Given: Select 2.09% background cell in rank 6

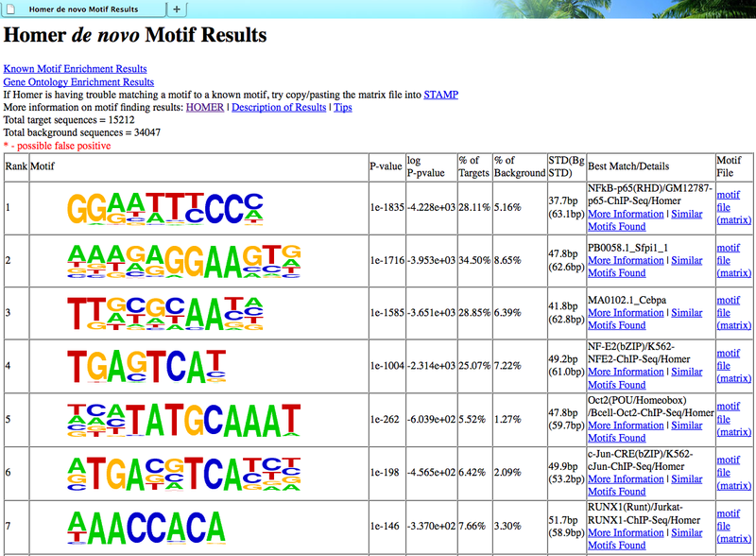Looking at the screenshot, I should point(520,473).
